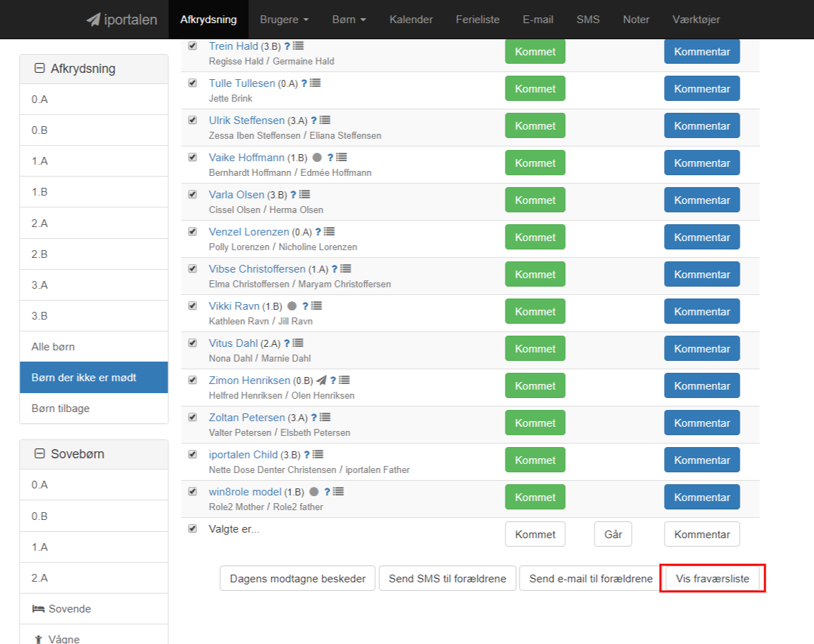Toggle the 'Valgte er...' select-all checkbox
This screenshot has height=644, width=814.
pyautogui.click(x=193, y=529)
